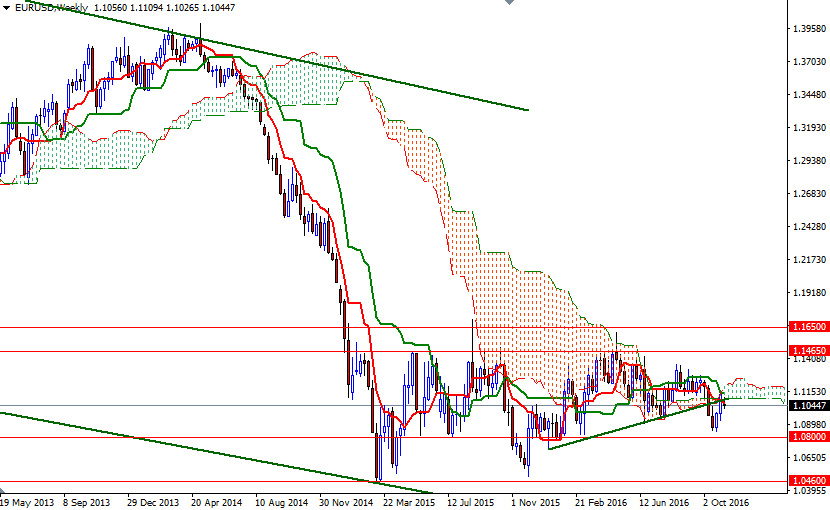830x510 pixels.
Task: Click the 20 Apr 2014 date label
Action: click(216, 502)
